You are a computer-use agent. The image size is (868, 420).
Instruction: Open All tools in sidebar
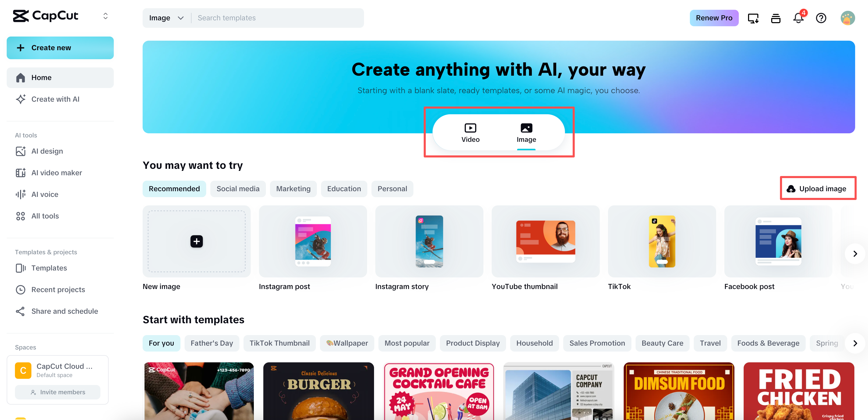45,216
